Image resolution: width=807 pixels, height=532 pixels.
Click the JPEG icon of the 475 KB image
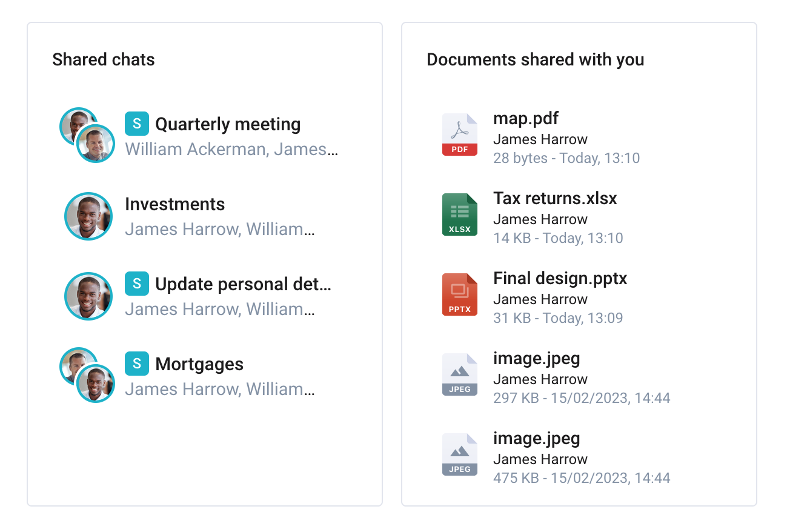(460, 454)
